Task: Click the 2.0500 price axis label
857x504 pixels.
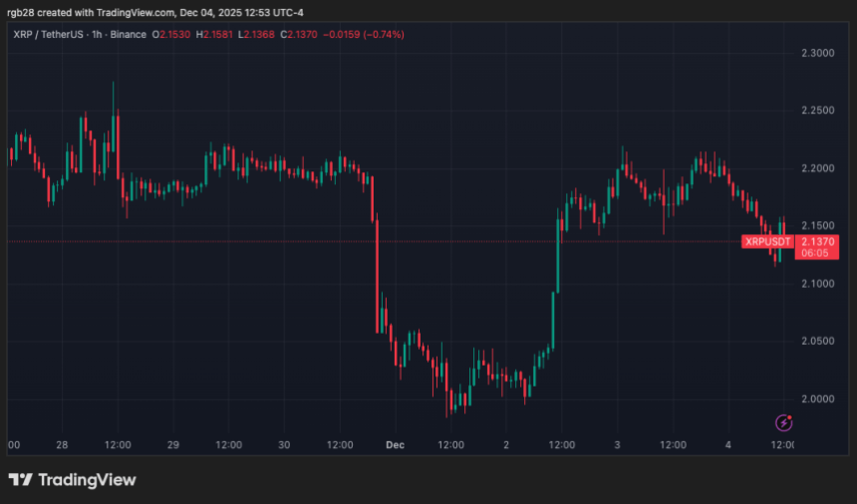Action: pos(818,341)
